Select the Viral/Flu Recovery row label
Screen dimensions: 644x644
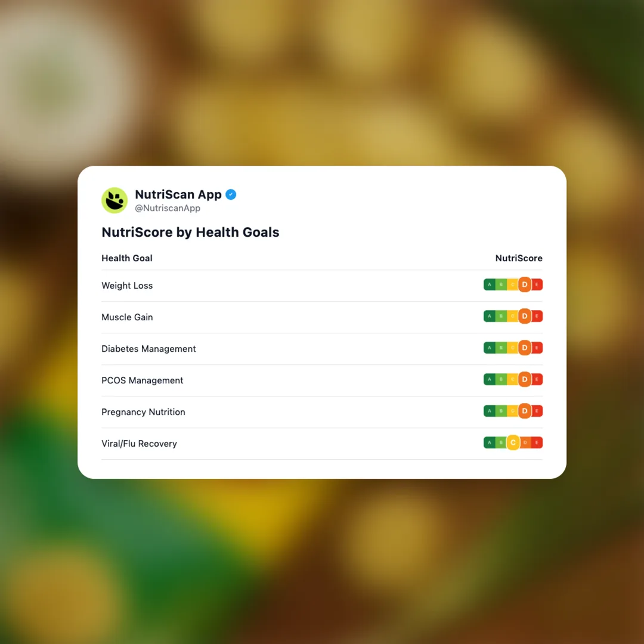tap(139, 444)
